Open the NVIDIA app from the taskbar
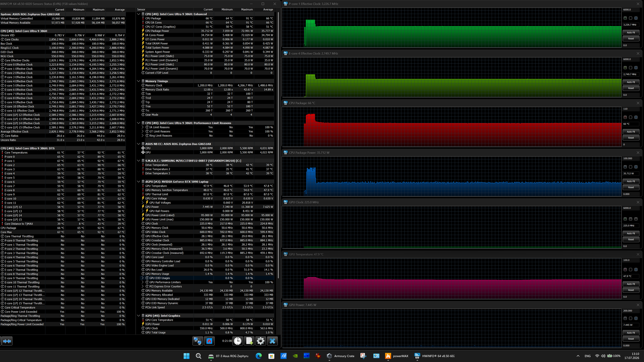This screenshot has height=362, width=644. (x=295, y=356)
